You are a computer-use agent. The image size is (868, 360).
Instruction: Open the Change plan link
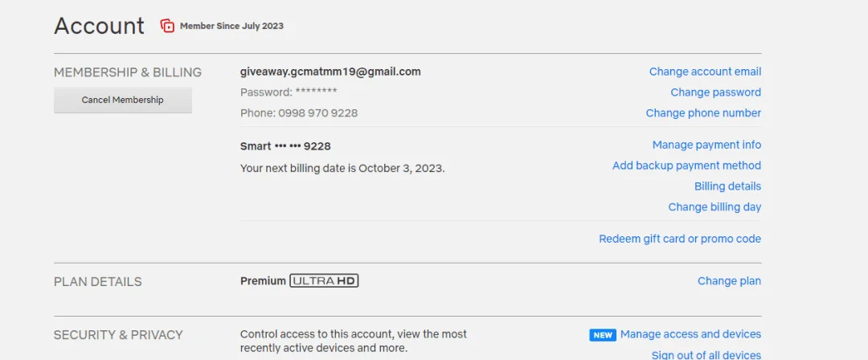(x=730, y=280)
